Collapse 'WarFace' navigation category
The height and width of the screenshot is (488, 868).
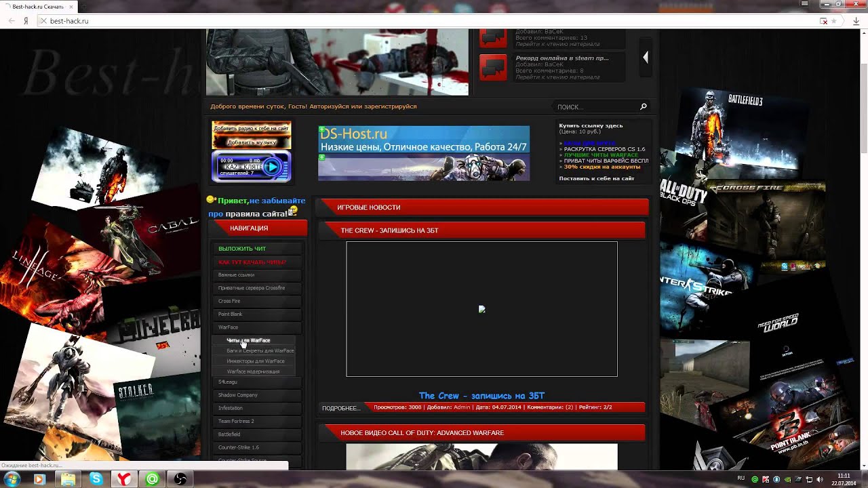(x=256, y=327)
